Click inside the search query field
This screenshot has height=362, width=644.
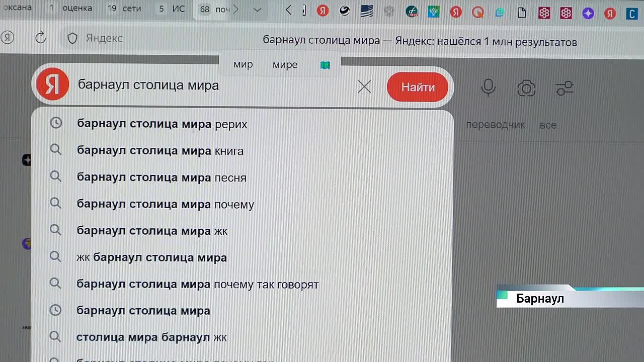(211, 85)
